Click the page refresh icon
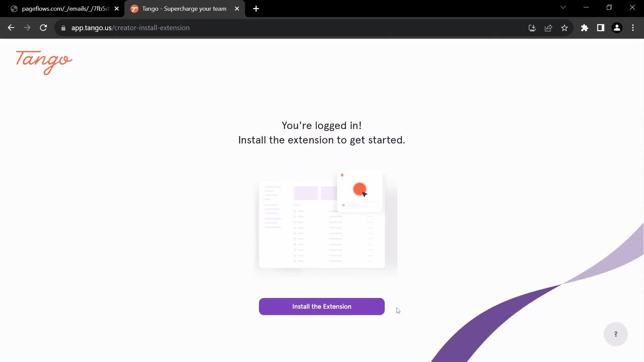This screenshot has width=644, height=362. pyautogui.click(x=43, y=28)
